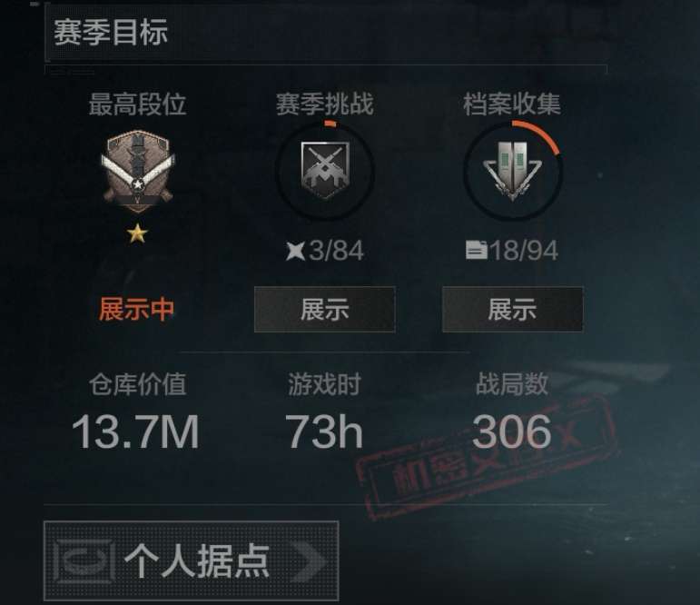Open the 个人据点 personal stronghold panel
The width and height of the screenshot is (700, 605).
pyautogui.click(x=191, y=560)
